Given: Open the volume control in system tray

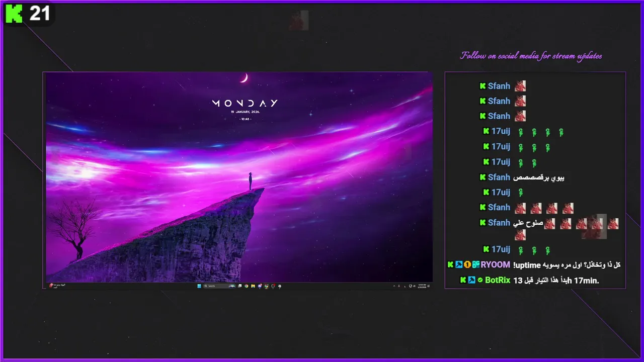Looking at the screenshot, I should click(x=414, y=286).
